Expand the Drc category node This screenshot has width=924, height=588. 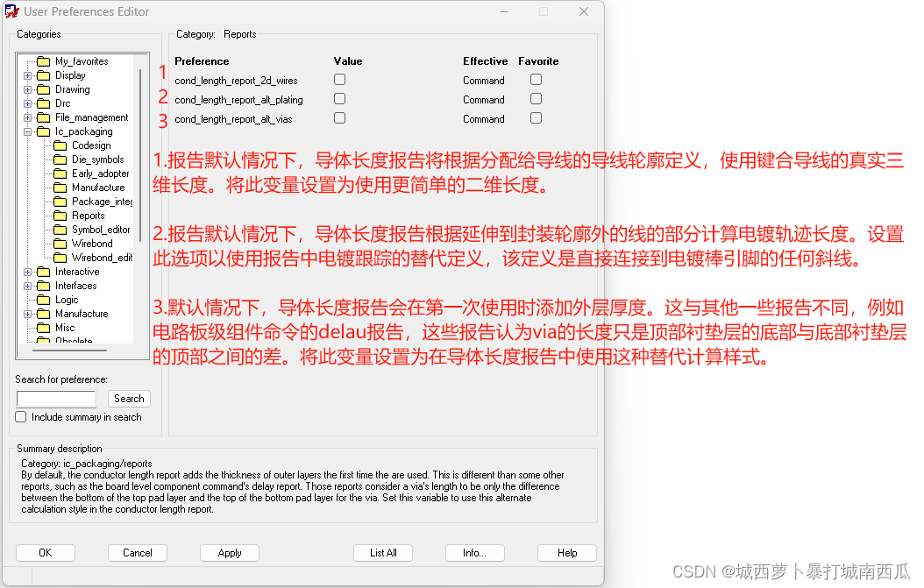click(x=27, y=104)
